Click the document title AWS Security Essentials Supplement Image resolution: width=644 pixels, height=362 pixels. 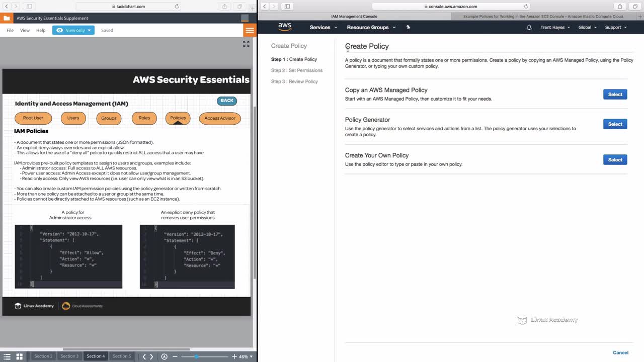52,18
